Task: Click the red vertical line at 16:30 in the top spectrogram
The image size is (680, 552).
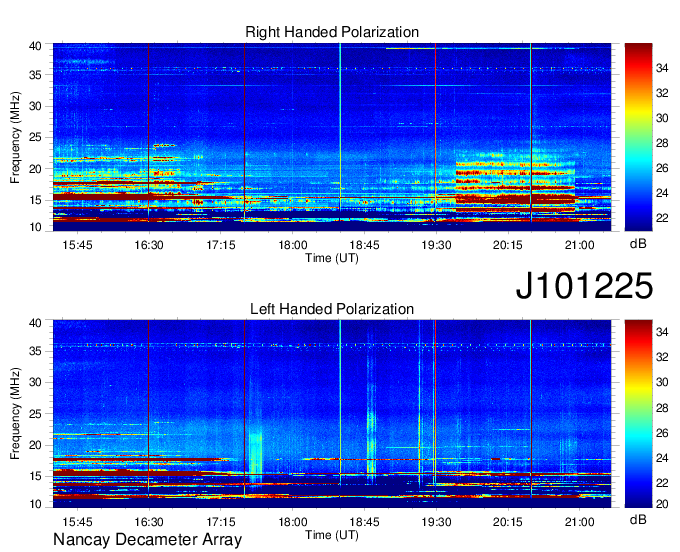Action: click(x=149, y=132)
